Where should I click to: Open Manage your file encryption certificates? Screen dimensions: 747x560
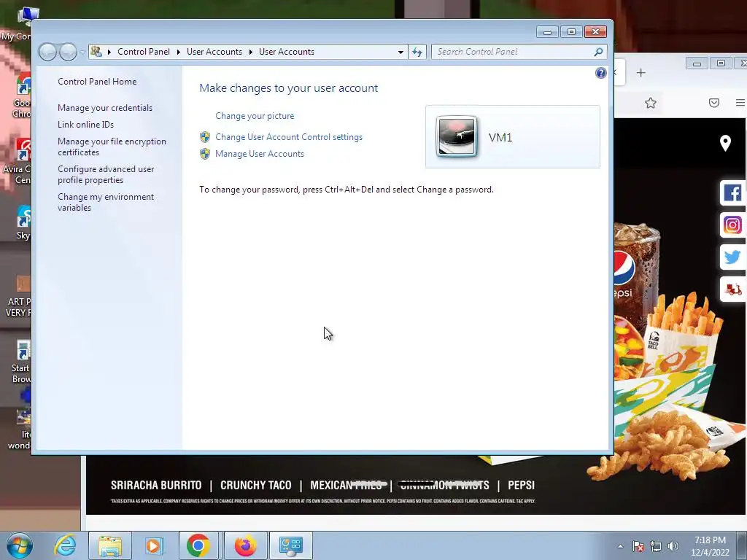pos(112,147)
